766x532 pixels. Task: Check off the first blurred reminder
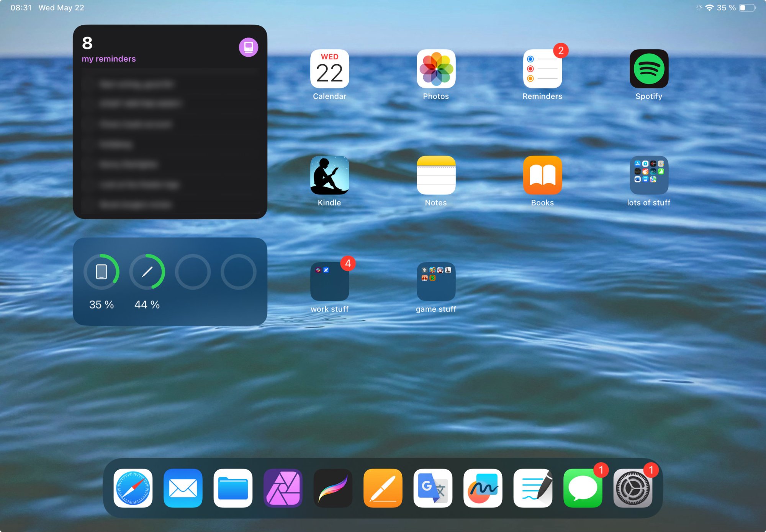pyautogui.click(x=90, y=84)
